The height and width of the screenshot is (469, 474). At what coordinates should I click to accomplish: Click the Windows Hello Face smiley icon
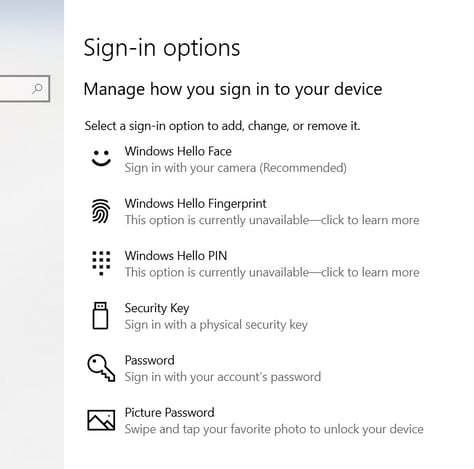101,158
